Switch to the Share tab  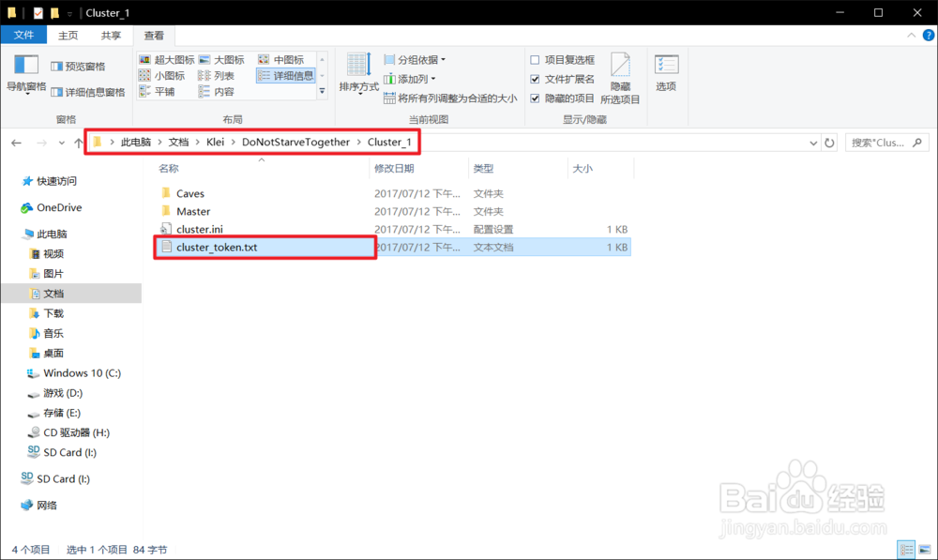[111, 36]
